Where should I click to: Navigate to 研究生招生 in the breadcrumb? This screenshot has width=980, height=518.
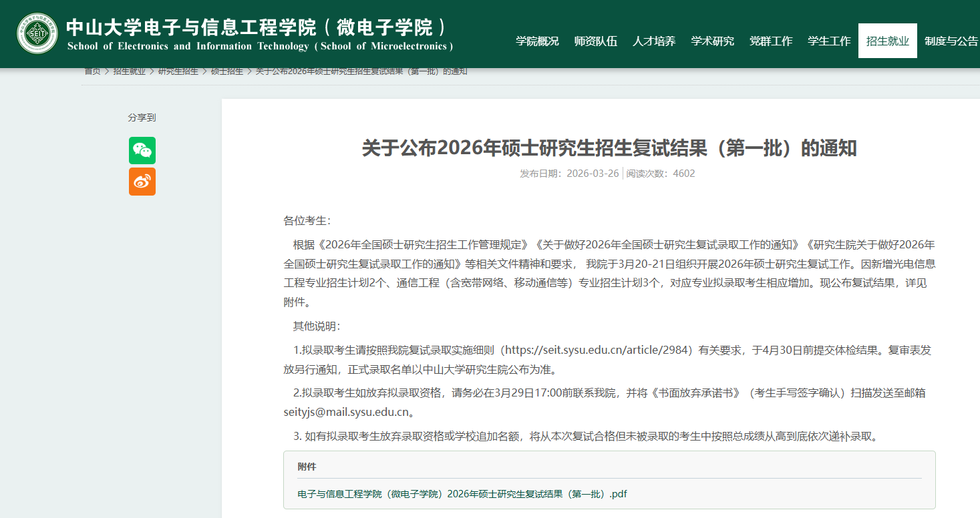click(x=178, y=71)
